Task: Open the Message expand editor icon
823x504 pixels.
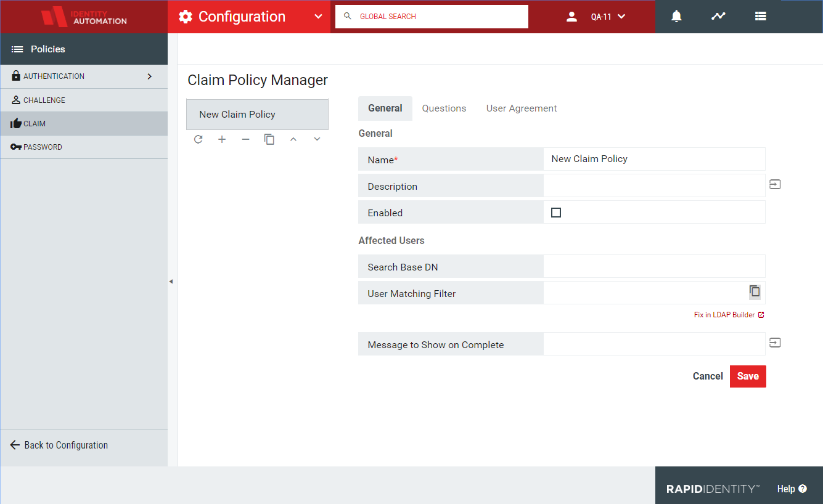Action: click(775, 343)
